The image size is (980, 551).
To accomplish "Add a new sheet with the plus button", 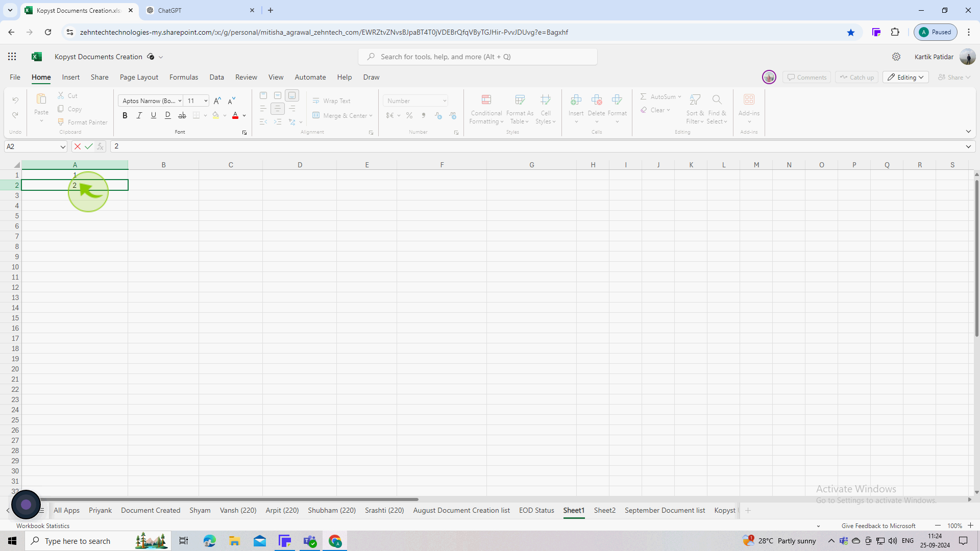I will coord(748,510).
